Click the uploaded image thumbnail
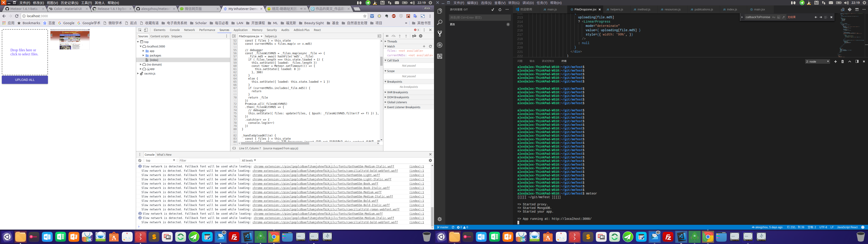868x244 pixels. [70, 40]
